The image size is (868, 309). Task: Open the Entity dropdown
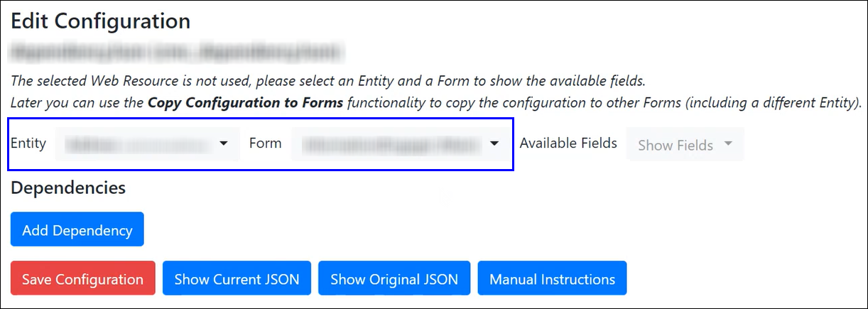tap(147, 143)
